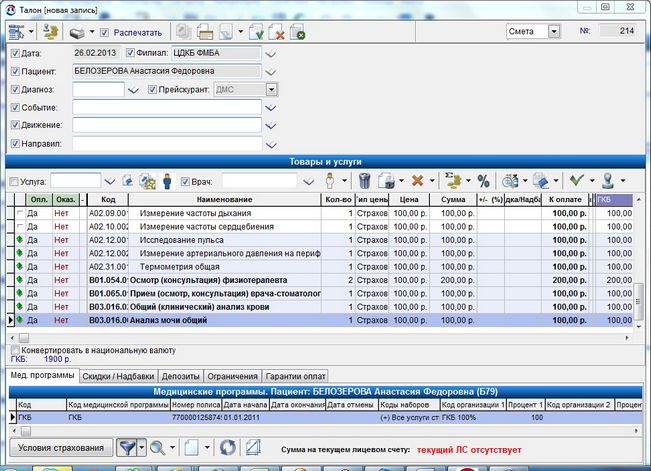
Task: Click the Условия страхования button
Action: pyautogui.click(x=61, y=448)
